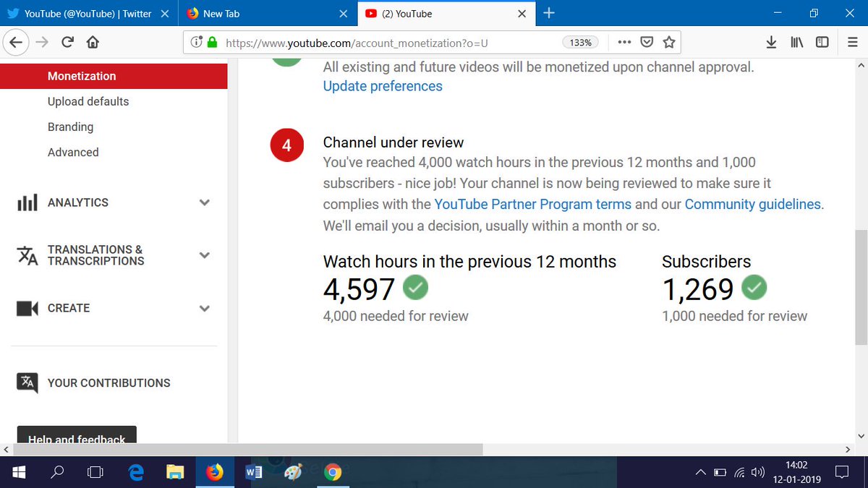Save the page to Pocket

coord(648,43)
